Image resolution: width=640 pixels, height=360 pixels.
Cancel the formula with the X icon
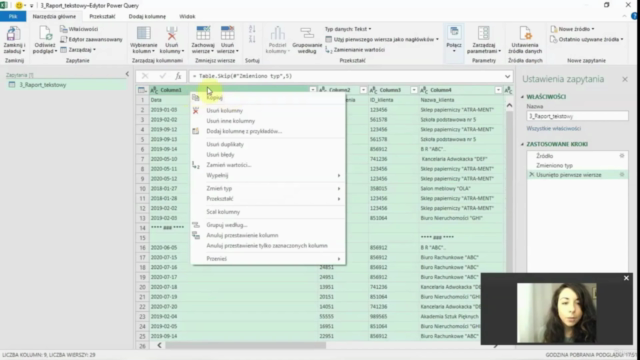[x=145, y=76]
